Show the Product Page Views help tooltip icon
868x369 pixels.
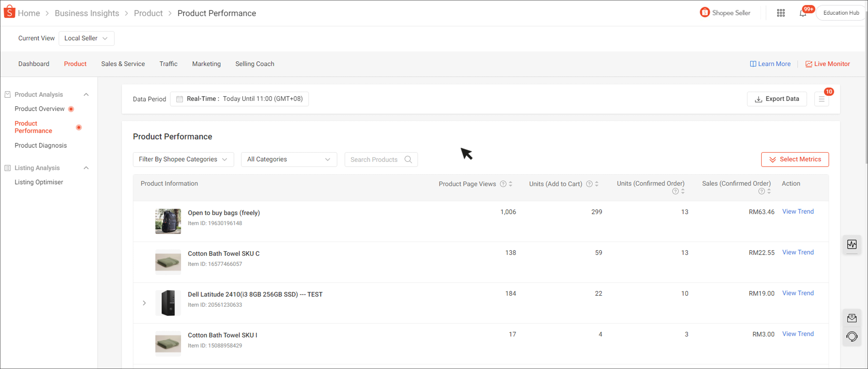pyautogui.click(x=503, y=184)
